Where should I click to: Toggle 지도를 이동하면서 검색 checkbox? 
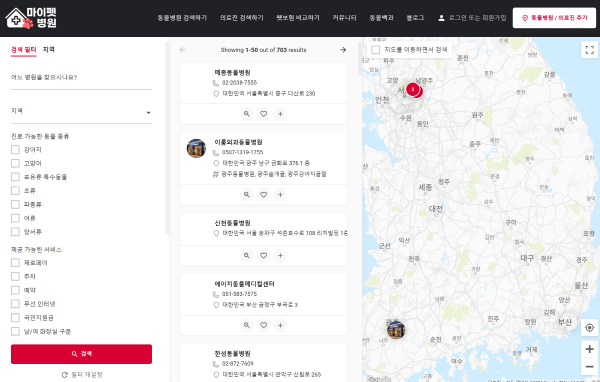[x=376, y=50]
